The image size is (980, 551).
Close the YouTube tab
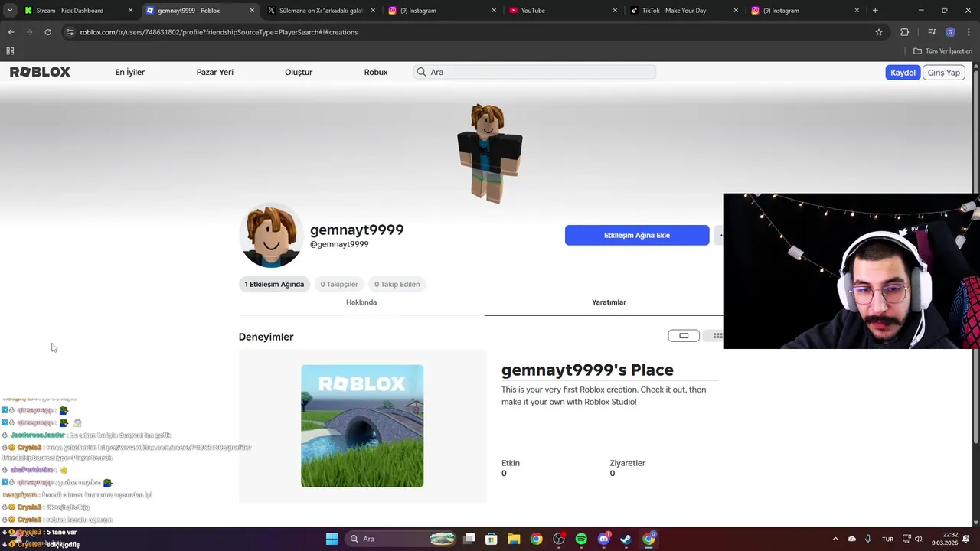[615, 11]
